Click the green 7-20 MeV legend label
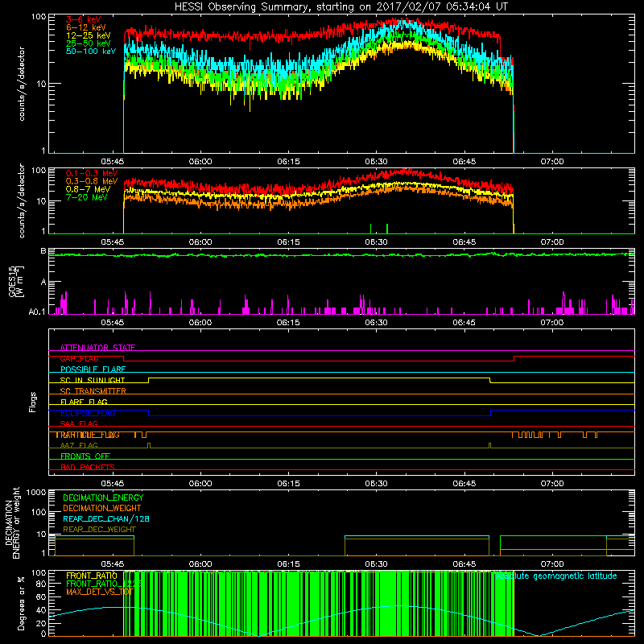The height and width of the screenshot is (644, 644). [x=86, y=197]
